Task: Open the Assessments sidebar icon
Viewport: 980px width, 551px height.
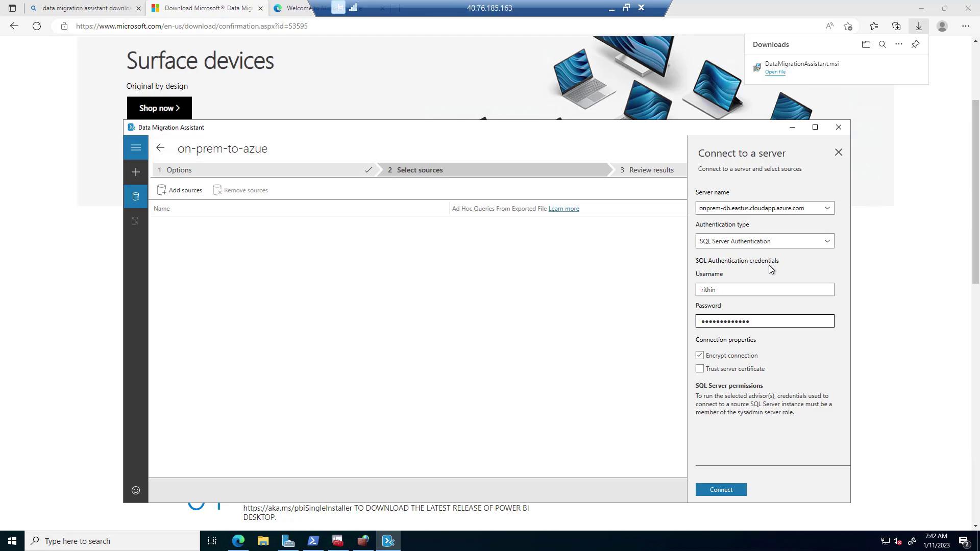Action: [135, 196]
